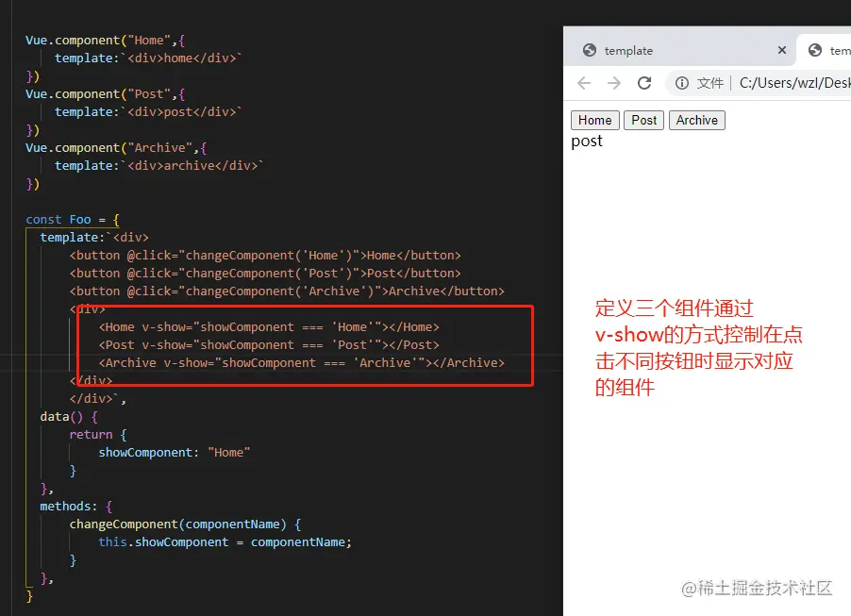Click the Home button in the browser page
Viewport: 851px width, 616px height.
pos(594,120)
